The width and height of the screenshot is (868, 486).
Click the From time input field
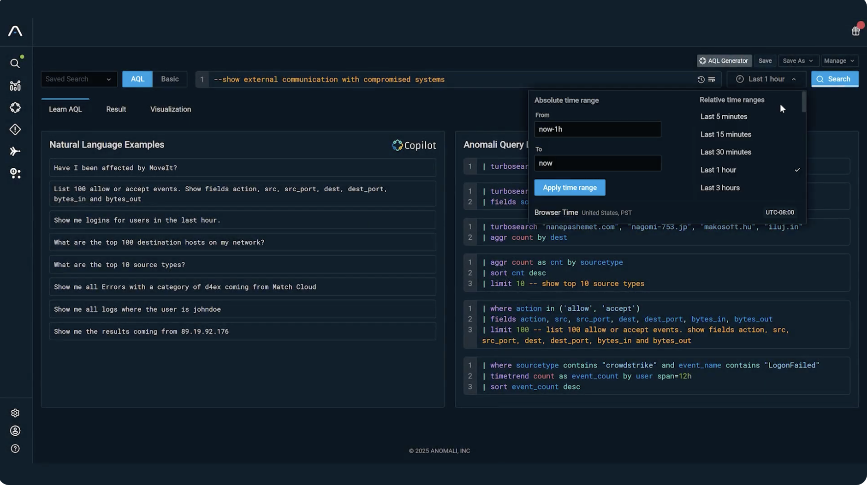[597, 129]
